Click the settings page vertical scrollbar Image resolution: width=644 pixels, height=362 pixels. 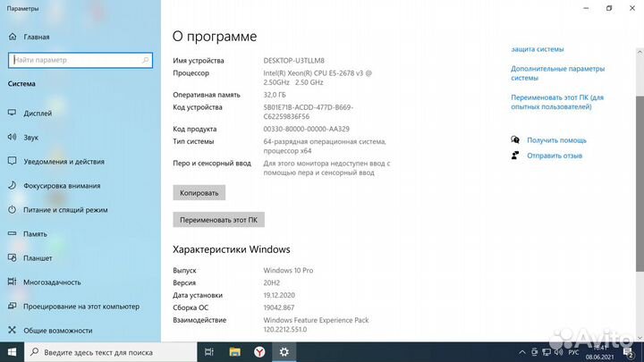coord(640,183)
